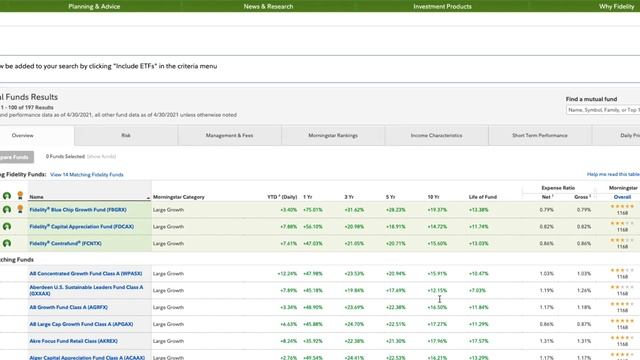
Task: Switch to the Morningstar Rankings tab
Action: tap(333, 136)
